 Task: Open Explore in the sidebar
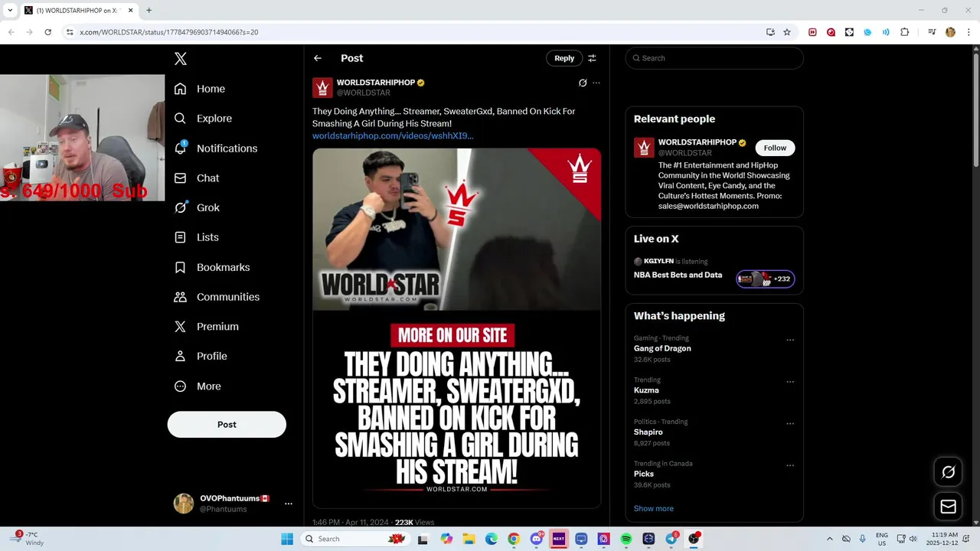click(x=203, y=119)
